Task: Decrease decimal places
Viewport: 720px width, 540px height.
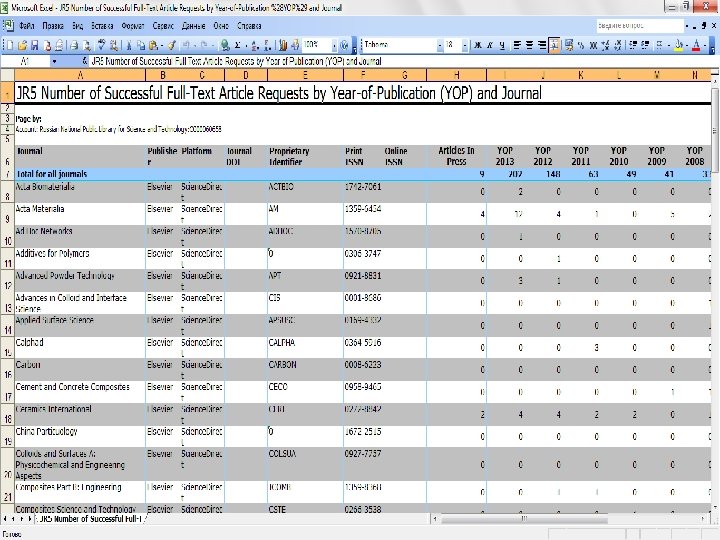Action: pos(618,45)
